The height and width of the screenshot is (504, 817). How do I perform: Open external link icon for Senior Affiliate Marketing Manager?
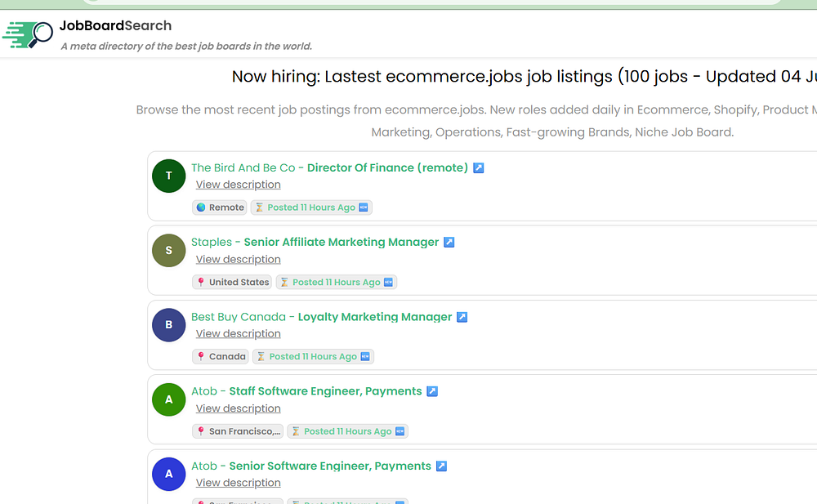point(449,243)
